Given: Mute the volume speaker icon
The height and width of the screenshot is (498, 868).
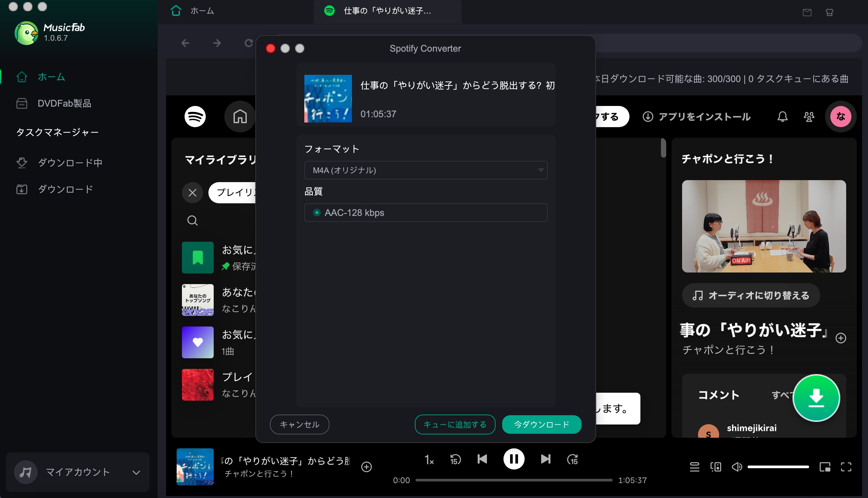Looking at the screenshot, I should (737, 467).
